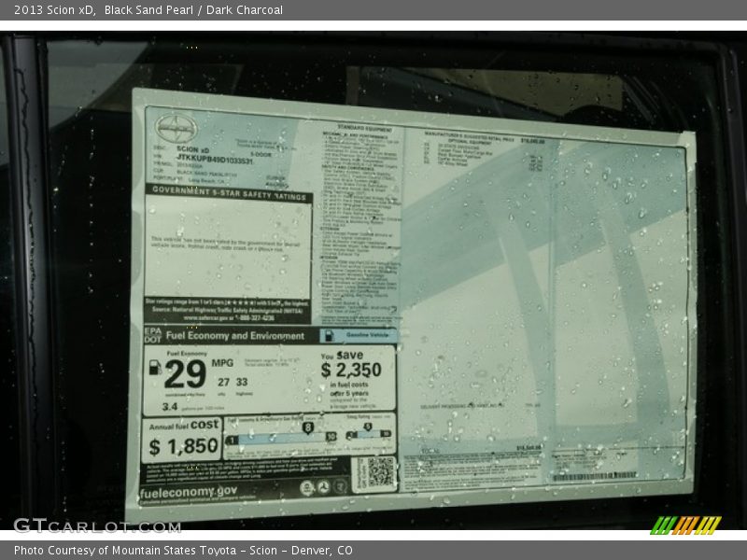Click the "MANUFACTURER'S SUGGESTED RETAIL PRICE" heading

(470, 136)
